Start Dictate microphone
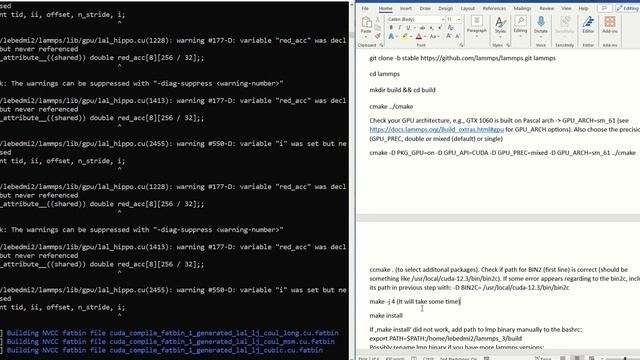Viewport: 640px width, 360px height. pos(541,26)
